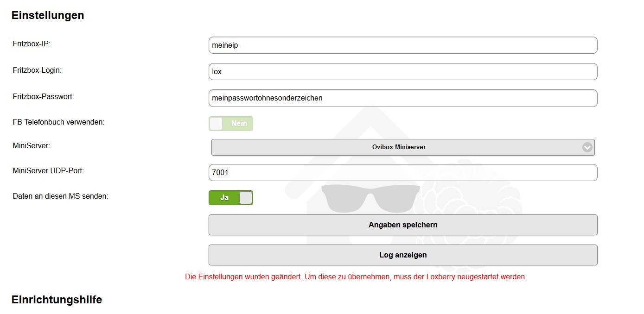Screen dimensions: 644x314
Task: Click the MiniServer UDP-Port label
Action: click(x=48, y=171)
